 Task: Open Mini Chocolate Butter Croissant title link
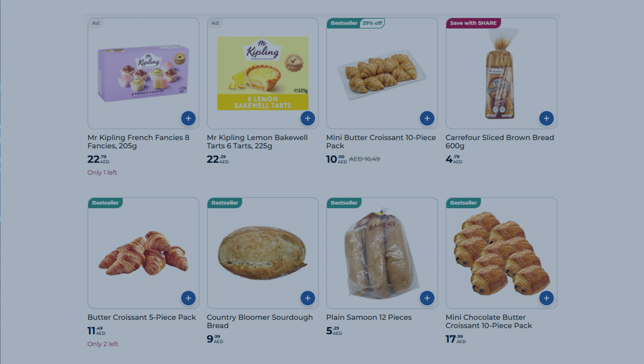click(488, 321)
